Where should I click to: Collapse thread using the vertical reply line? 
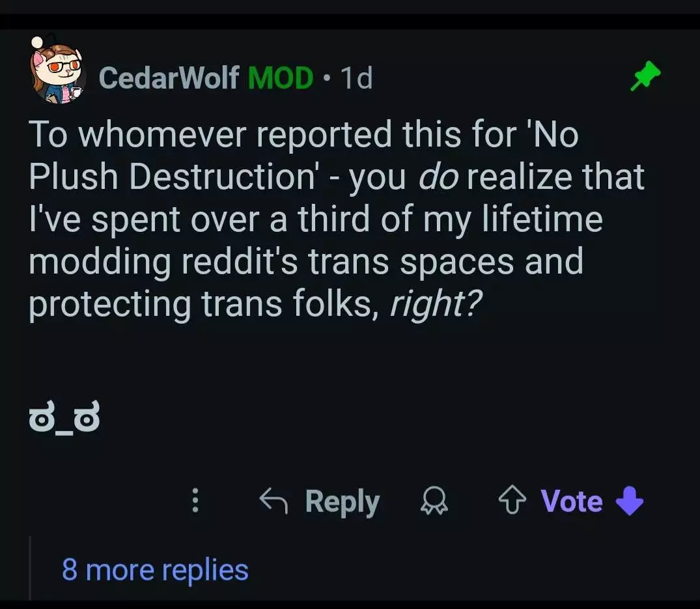30,568
